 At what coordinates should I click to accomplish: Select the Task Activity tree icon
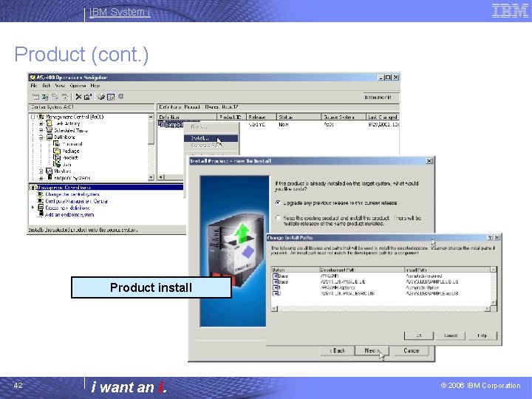50,123
